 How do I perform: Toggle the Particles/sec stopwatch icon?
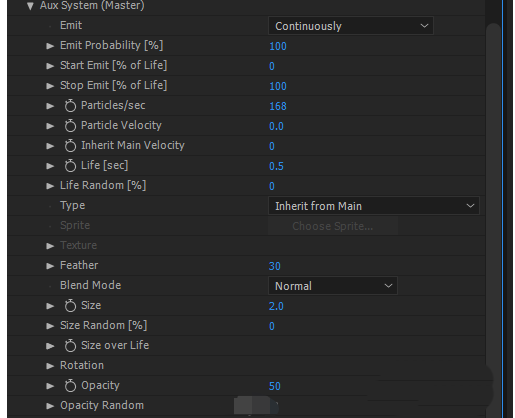pos(70,106)
